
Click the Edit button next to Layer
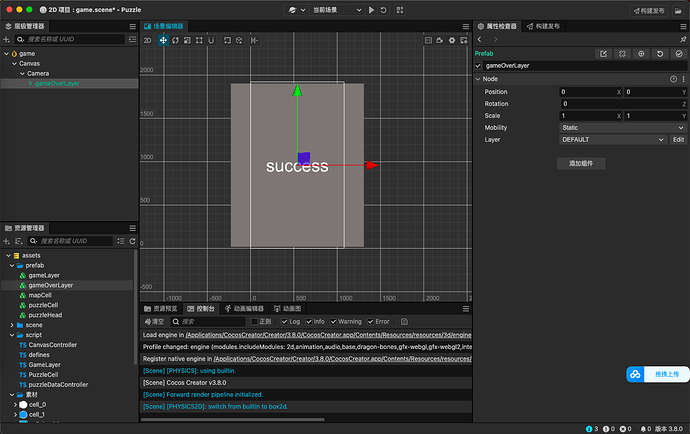point(678,140)
